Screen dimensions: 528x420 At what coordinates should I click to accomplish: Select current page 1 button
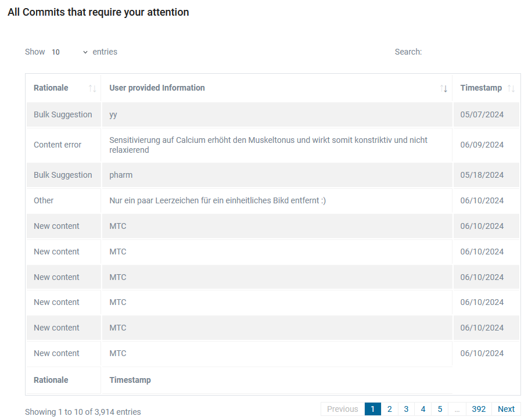(x=372, y=409)
